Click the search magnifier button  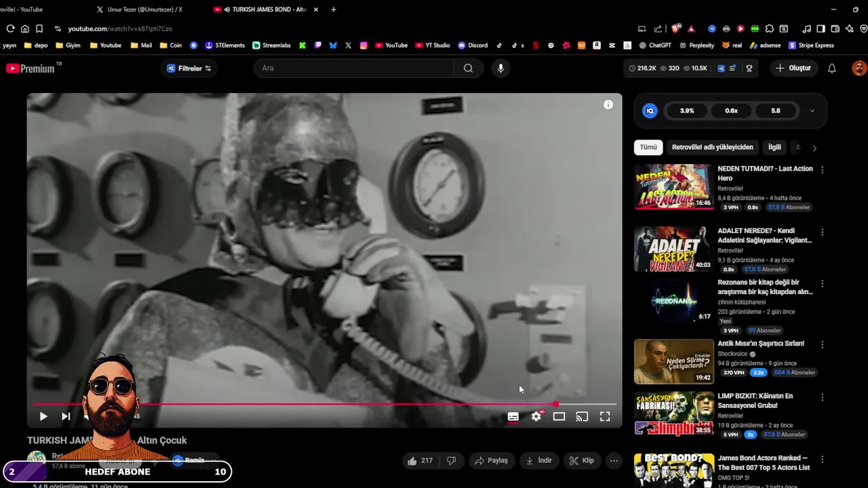468,68
